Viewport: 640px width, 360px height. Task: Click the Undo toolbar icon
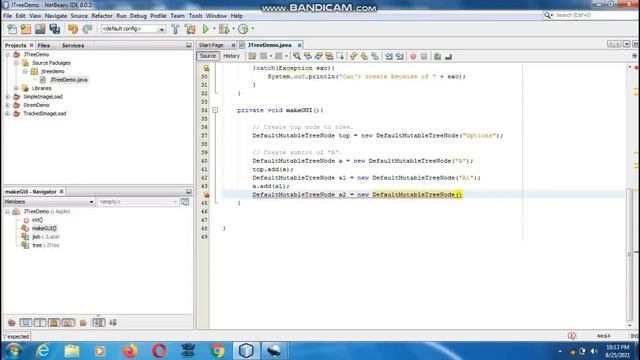click(73, 29)
